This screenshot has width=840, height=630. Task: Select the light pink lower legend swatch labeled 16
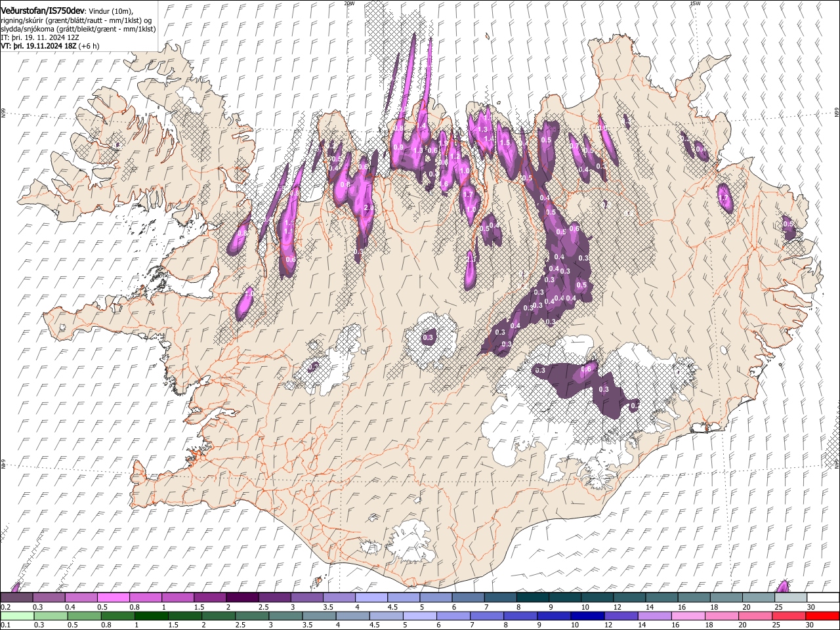(x=689, y=616)
